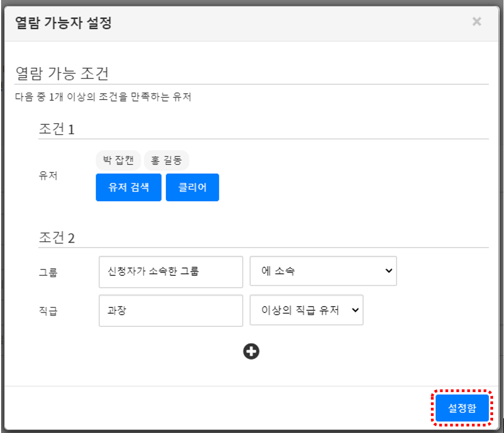
Task: Click the 직급 field label
Action: coord(48,311)
